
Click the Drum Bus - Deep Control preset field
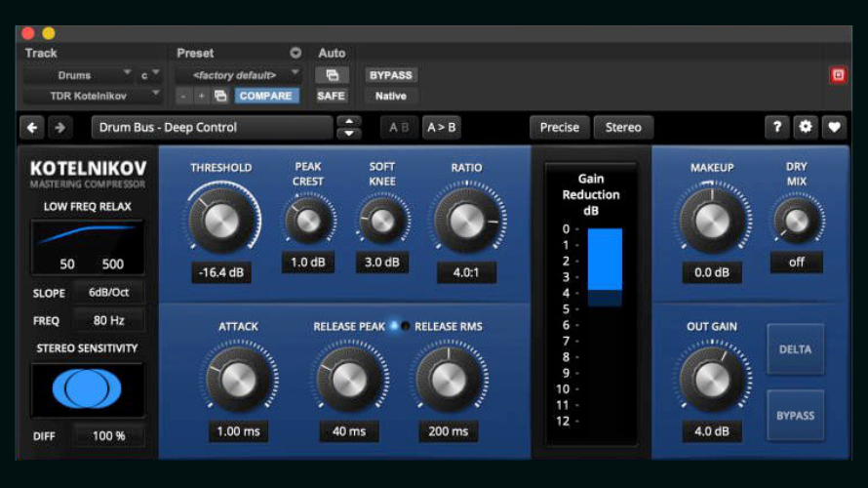[212, 127]
